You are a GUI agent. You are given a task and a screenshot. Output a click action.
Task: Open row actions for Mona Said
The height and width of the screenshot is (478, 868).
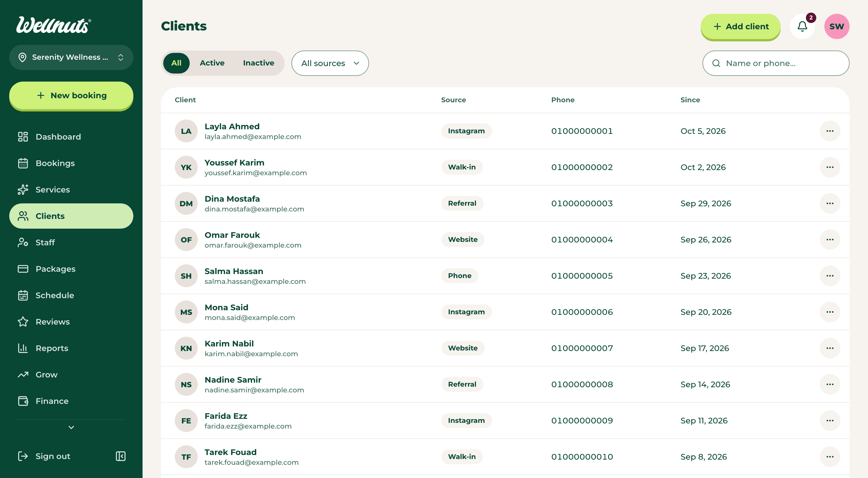tap(830, 312)
